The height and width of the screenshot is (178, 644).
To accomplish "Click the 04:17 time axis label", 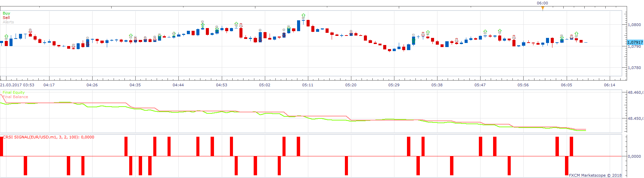I will (49, 85).
